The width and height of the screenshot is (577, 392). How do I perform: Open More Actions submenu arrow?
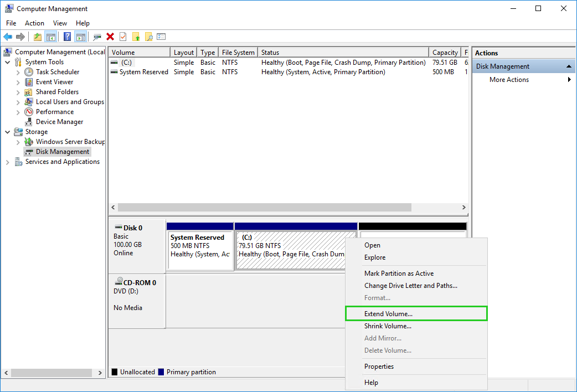pos(569,80)
